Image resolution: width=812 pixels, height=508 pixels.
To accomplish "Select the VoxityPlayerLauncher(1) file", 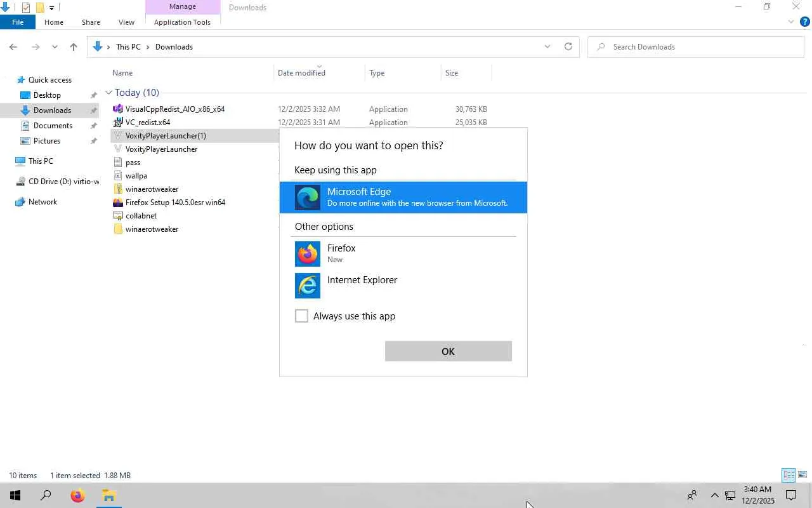I will point(166,136).
